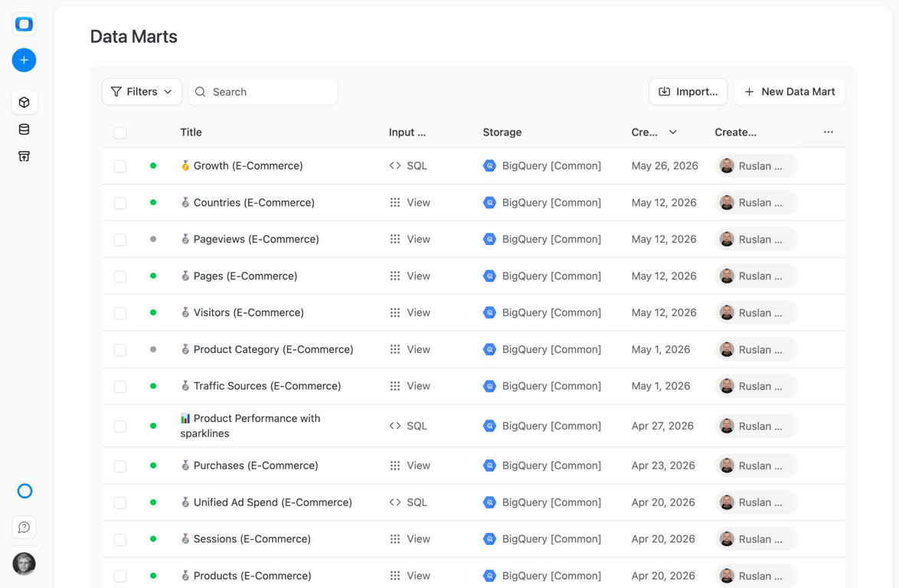
Task: Click the BigQuery icon in the Traffic Sources row
Action: [489, 386]
